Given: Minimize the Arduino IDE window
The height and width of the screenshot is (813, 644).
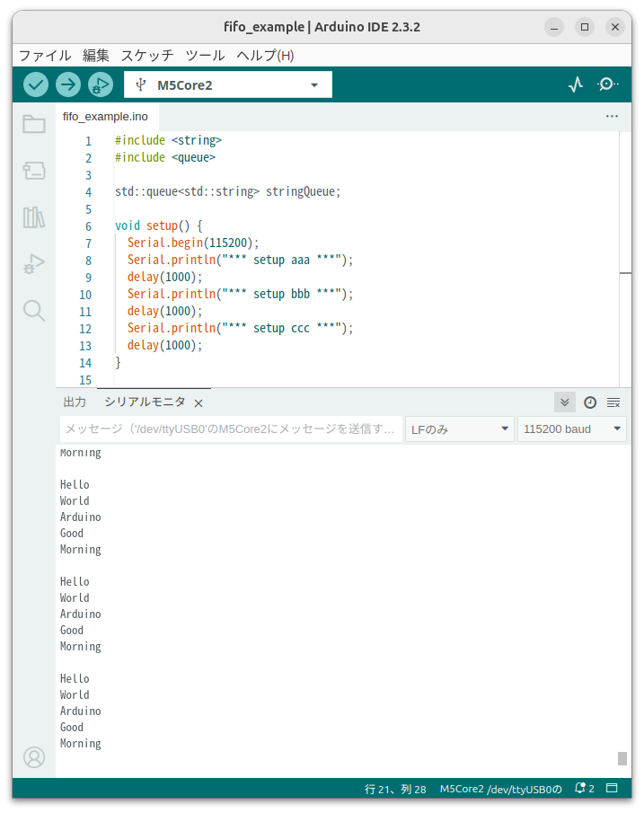Looking at the screenshot, I should [x=554, y=27].
